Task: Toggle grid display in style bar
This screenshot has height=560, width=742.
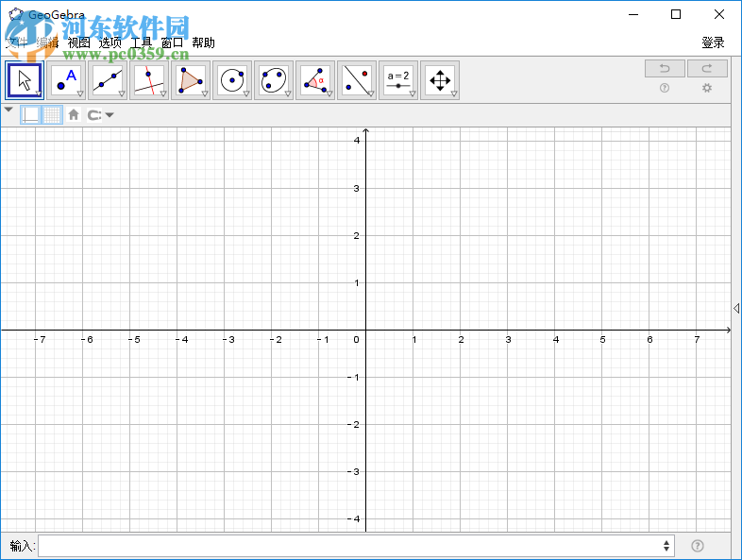Action: tap(52, 114)
